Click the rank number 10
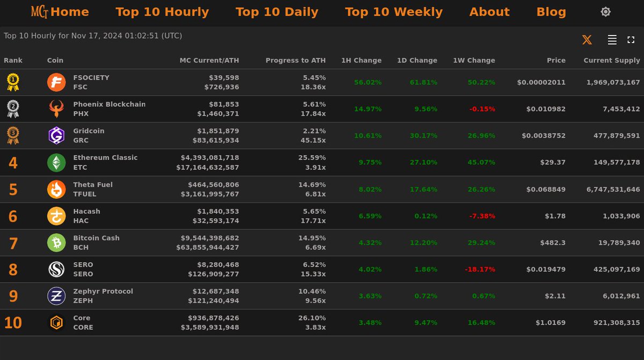The height and width of the screenshot is (360, 644). (x=13, y=323)
